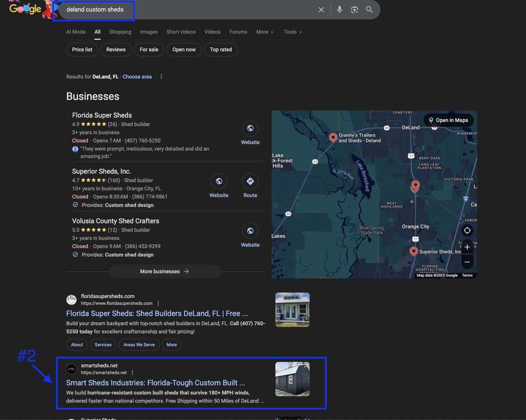The image size is (526, 420).
Task: Apply the Reviews filter chip
Action: pyautogui.click(x=116, y=50)
